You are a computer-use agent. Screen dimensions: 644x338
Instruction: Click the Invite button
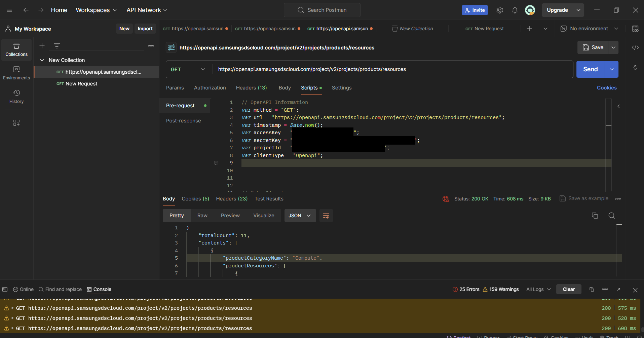pyautogui.click(x=475, y=10)
